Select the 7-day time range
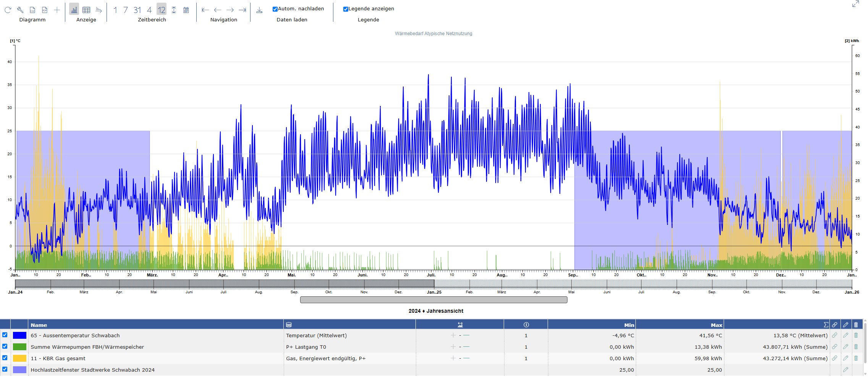The width and height of the screenshot is (868, 377). (x=126, y=10)
